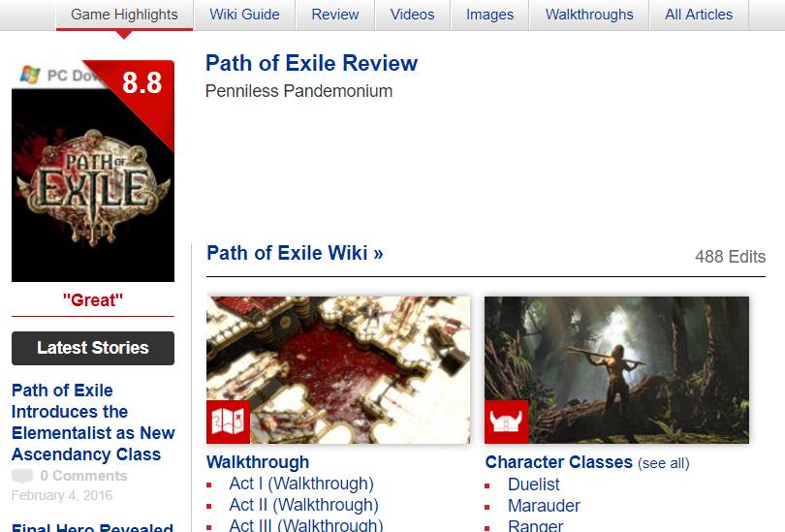
Task: Open the Game Highlights tab
Action: 124,15
